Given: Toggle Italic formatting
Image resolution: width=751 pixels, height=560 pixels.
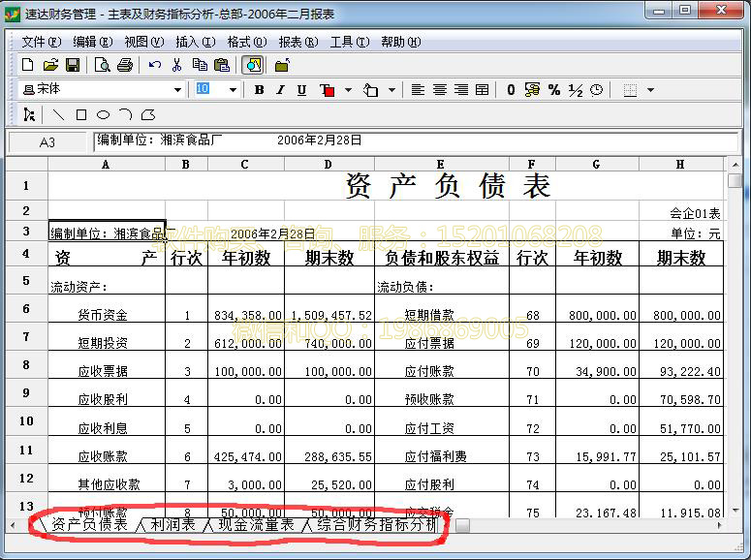Looking at the screenshot, I should point(280,90).
